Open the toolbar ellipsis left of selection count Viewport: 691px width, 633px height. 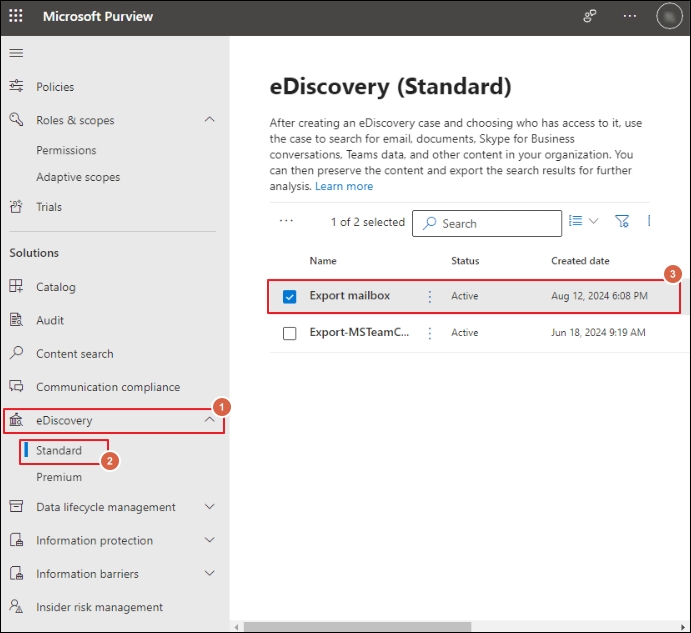click(x=286, y=220)
